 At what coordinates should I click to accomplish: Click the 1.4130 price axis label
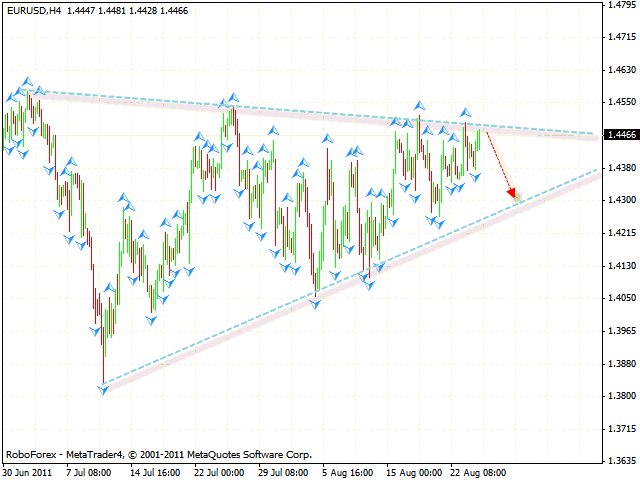coord(622,266)
